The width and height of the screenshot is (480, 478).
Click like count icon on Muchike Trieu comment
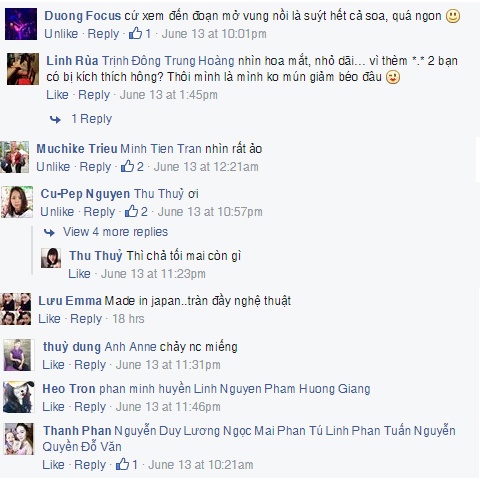pyautogui.click(x=127, y=166)
